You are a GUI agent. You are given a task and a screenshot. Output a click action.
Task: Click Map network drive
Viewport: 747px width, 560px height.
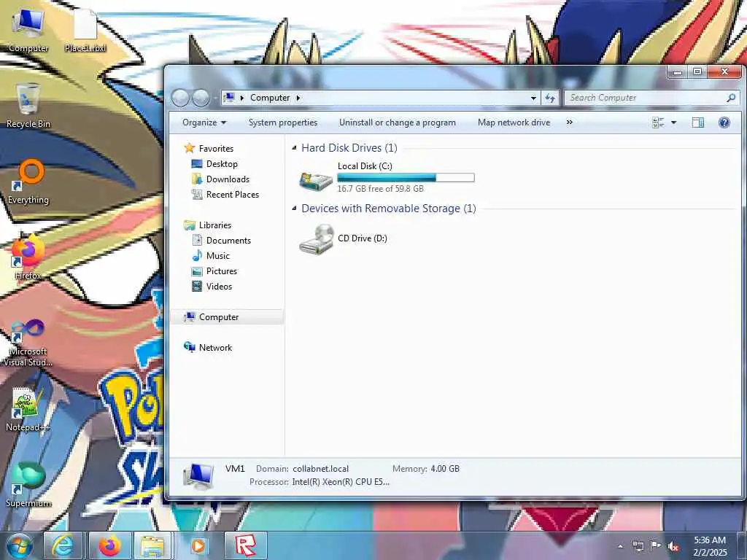(x=514, y=122)
